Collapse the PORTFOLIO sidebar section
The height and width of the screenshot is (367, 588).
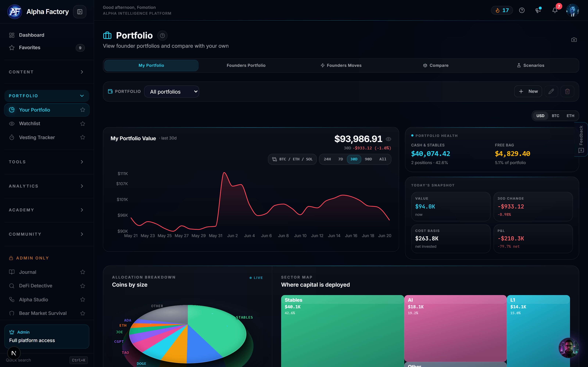pos(47,96)
